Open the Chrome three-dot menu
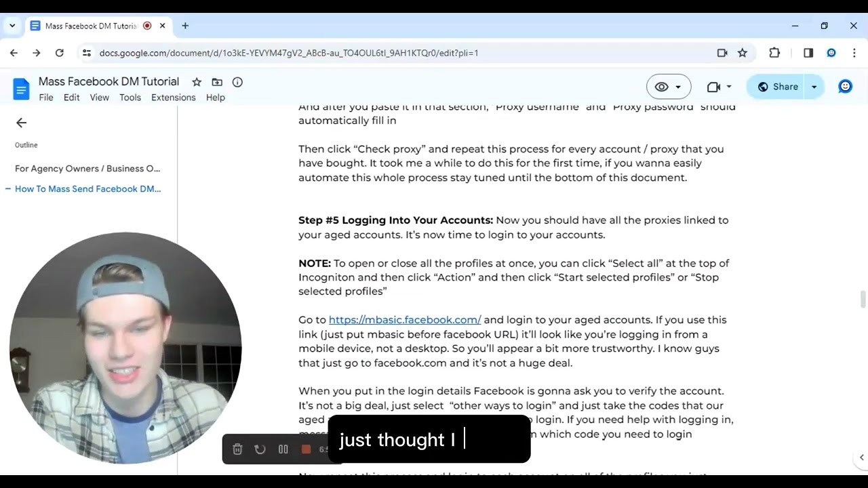868x488 pixels. coord(854,53)
